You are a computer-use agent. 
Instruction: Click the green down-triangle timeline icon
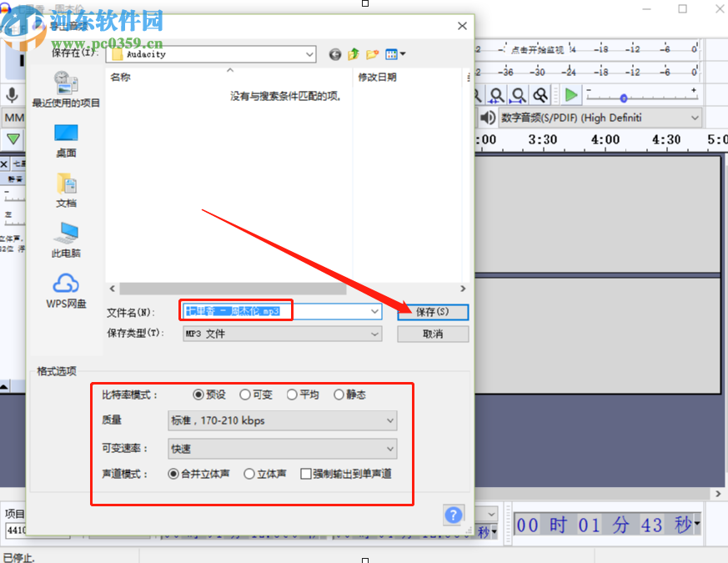(x=13, y=139)
